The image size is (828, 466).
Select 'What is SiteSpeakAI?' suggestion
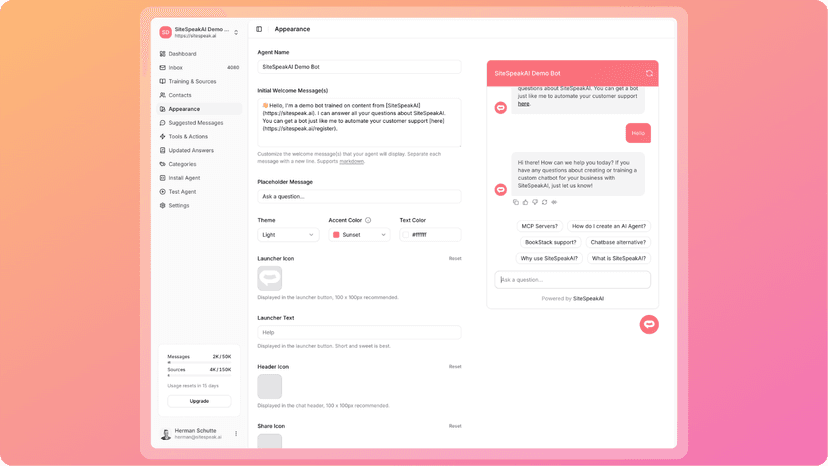(618, 258)
